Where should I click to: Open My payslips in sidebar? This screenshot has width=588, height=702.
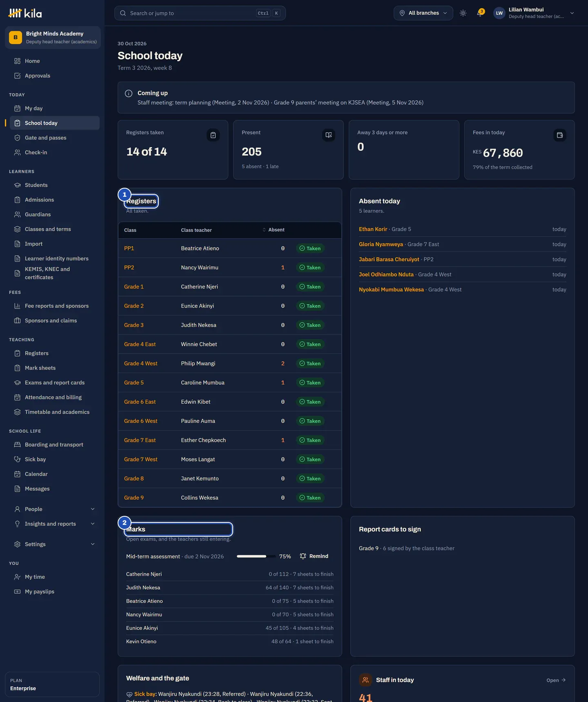55,591
